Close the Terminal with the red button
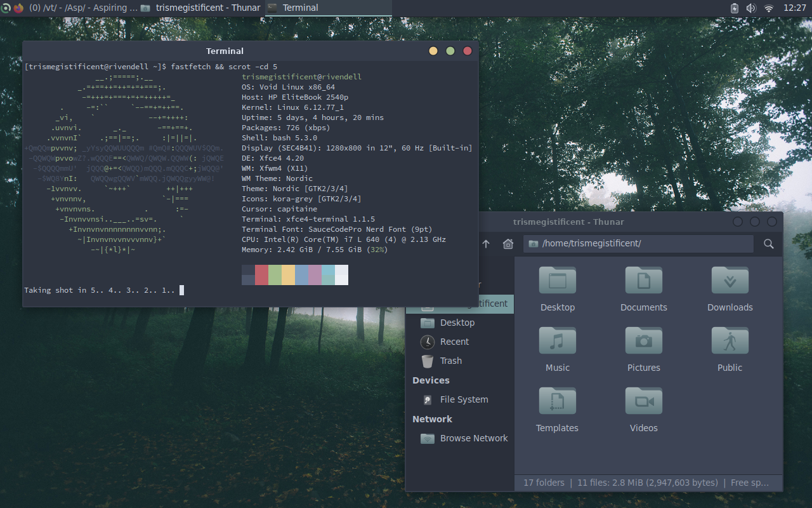812x508 pixels. [x=468, y=51]
